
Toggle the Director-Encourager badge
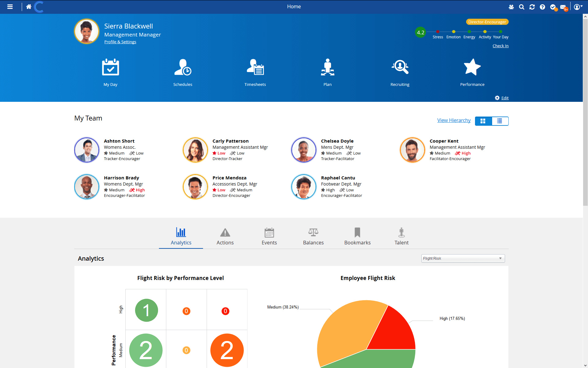[487, 22]
